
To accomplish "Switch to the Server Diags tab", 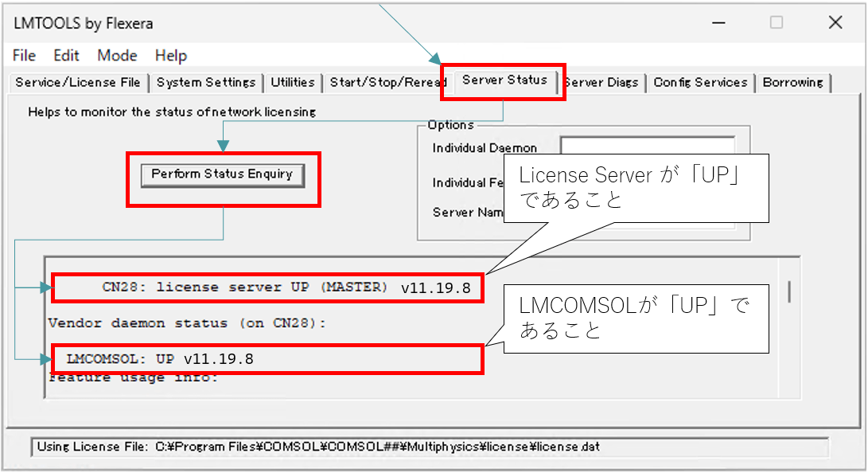I will (603, 83).
